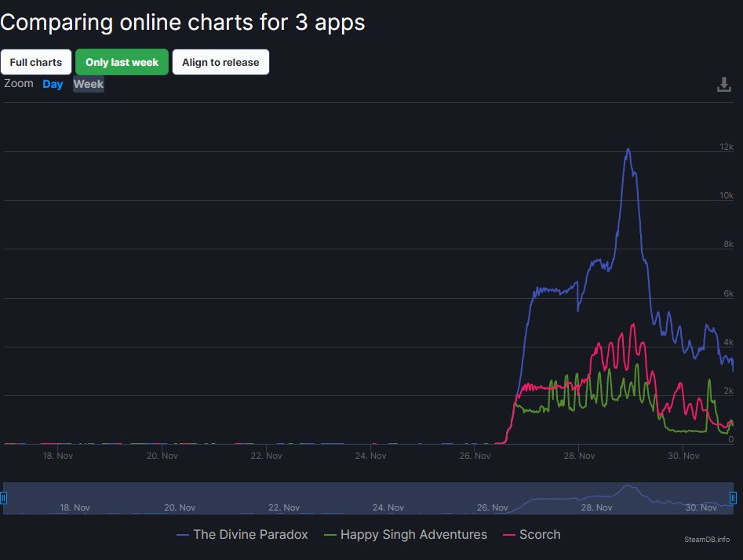The height and width of the screenshot is (560, 743).
Task: Toggle Scorch series in legend
Action: [x=532, y=534]
